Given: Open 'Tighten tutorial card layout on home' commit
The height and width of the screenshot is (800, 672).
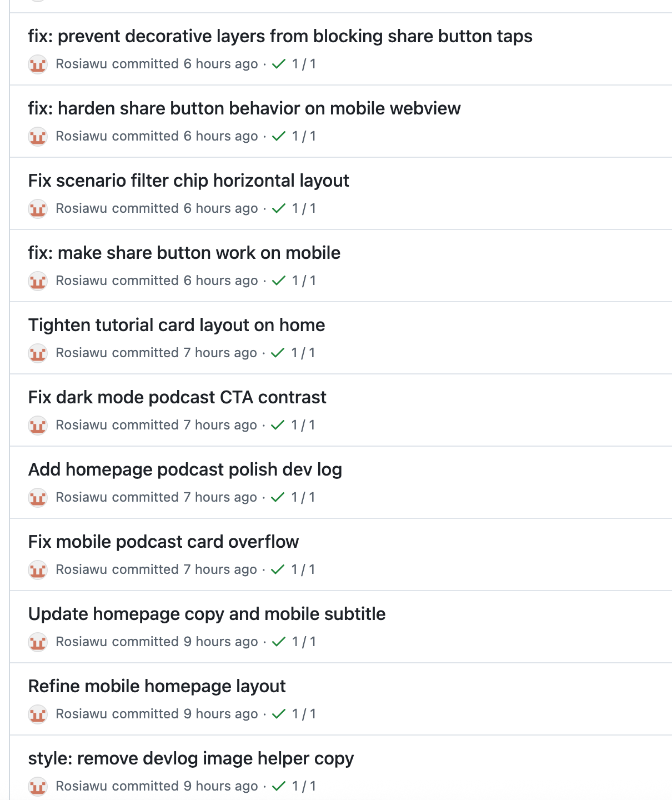Looking at the screenshot, I should pos(177,325).
